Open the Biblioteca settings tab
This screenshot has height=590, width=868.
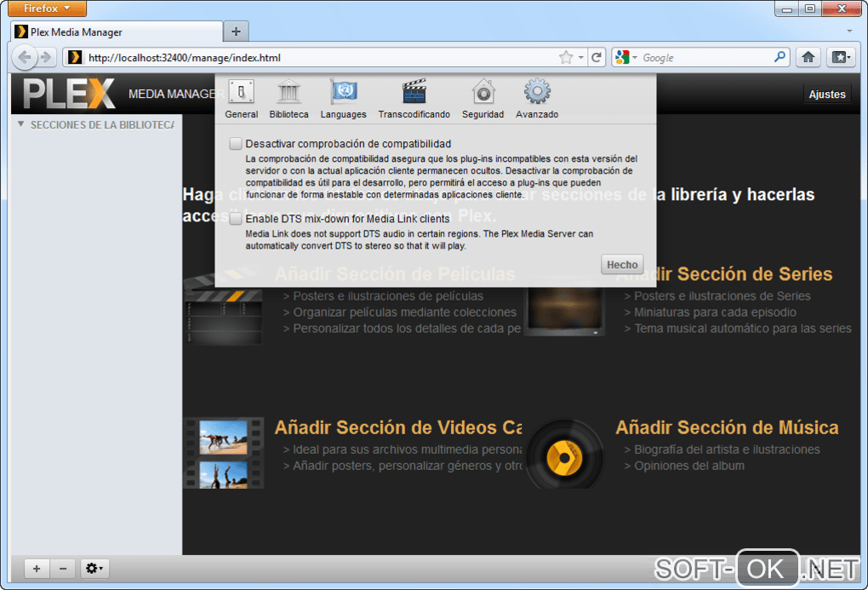288,99
